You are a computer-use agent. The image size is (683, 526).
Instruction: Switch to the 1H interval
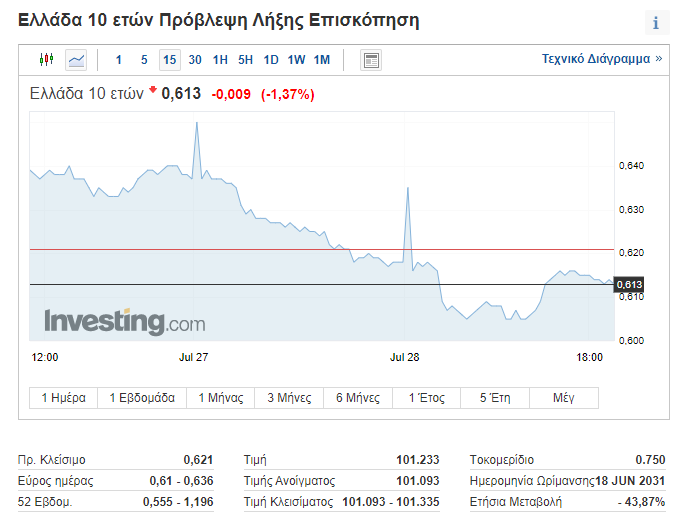[x=220, y=60]
